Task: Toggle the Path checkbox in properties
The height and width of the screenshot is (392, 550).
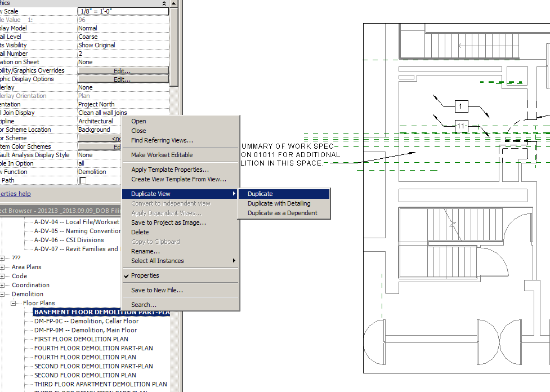Action: point(83,180)
